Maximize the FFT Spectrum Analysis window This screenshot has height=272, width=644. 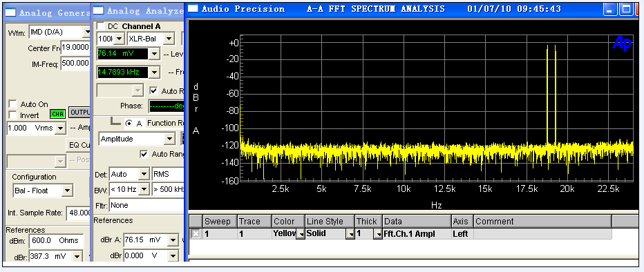(x=626, y=9)
